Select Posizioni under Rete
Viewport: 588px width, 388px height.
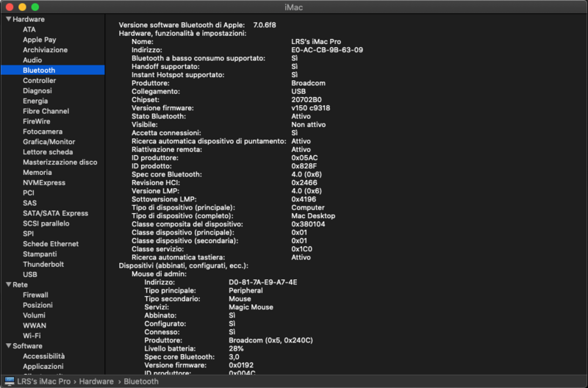[37, 305]
